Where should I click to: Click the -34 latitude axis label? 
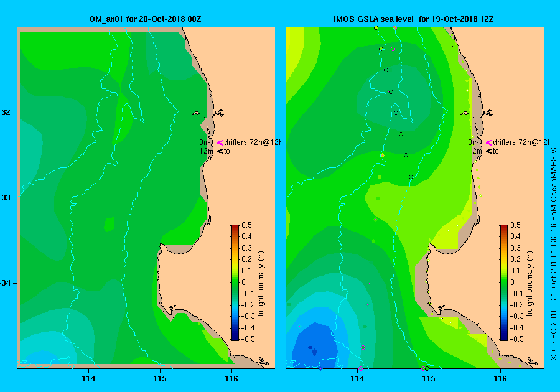6,284
